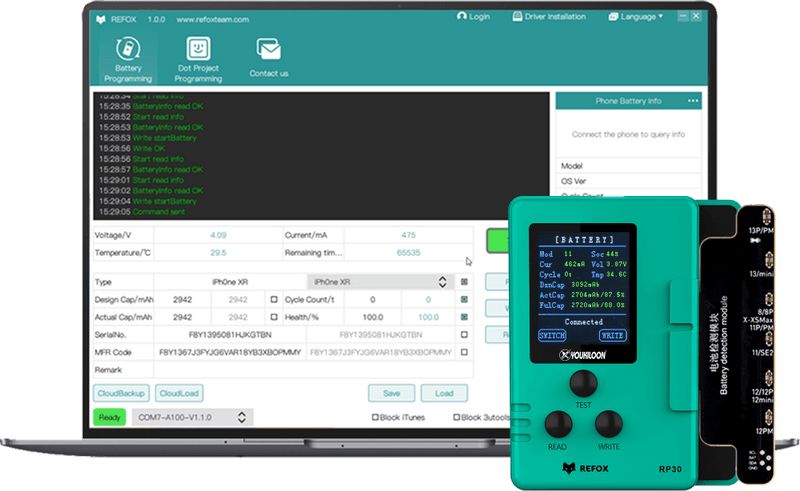800x491 pixels.
Task: Toggle the Health percent row checkbox
Action: tap(463, 317)
